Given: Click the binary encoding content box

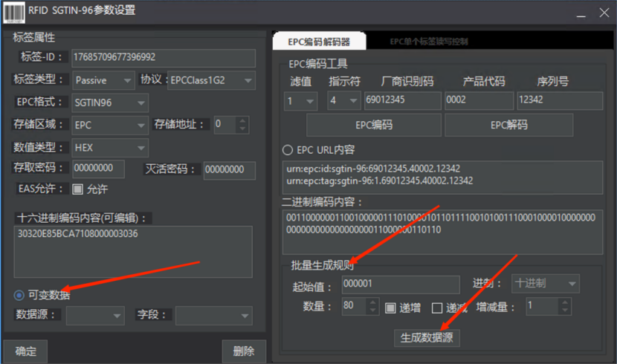Looking at the screenshot, I should pyautogui.click(x=443, y=232).
